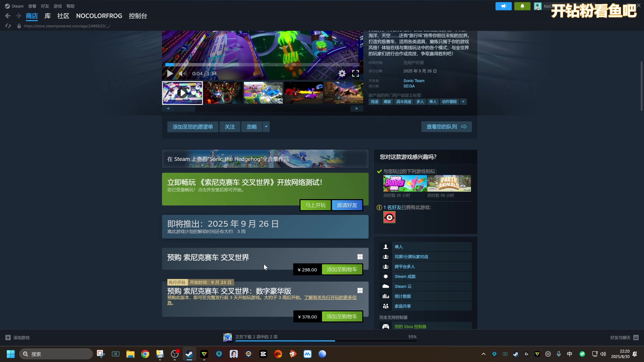The height and width of the screenshot is (362, 644).
Task: Open the 好友 menu
Action: (x=45, y=6)
